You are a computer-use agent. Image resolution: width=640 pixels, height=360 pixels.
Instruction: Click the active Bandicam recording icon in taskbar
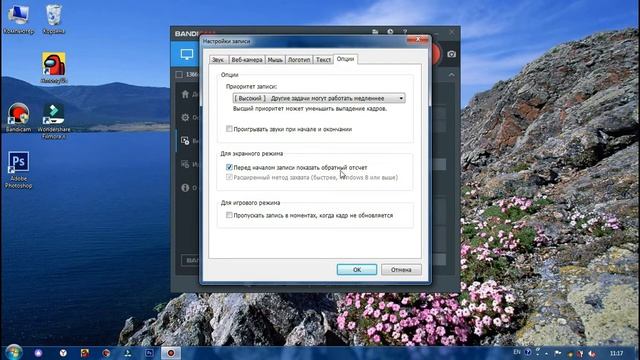[x=171, y=353]
